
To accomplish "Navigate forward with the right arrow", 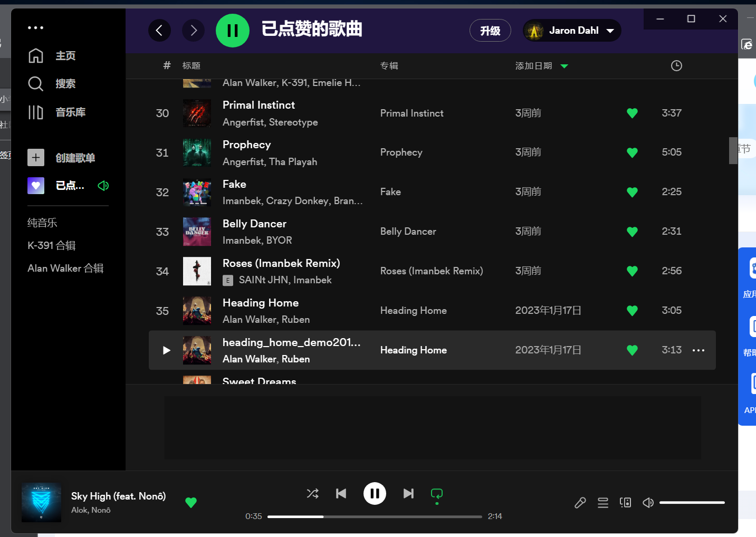I will [193, 30].
